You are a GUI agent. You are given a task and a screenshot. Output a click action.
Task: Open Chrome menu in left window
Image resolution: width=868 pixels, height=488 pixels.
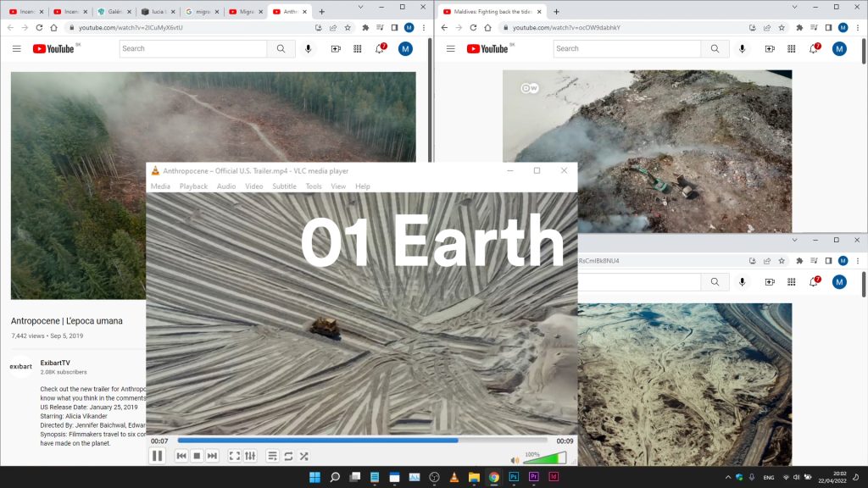point(424,28)
